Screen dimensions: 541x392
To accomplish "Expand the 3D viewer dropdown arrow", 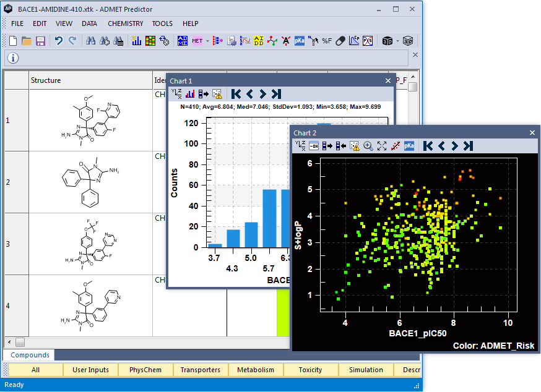I will (x=397, y=41).
